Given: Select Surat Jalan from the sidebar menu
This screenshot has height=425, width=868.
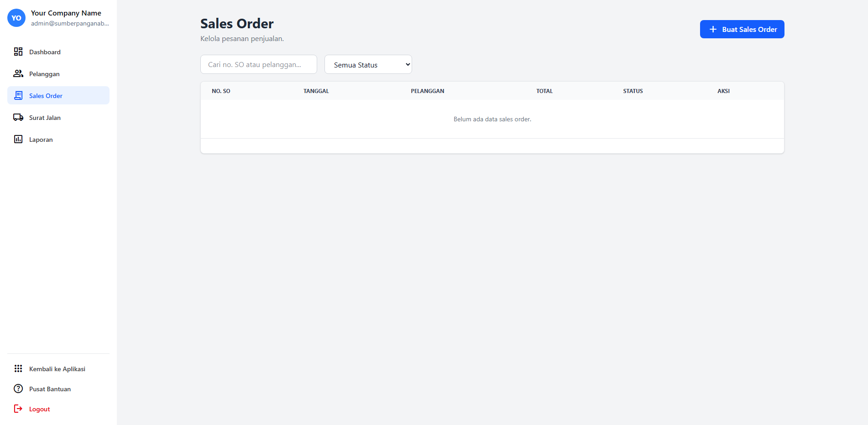Looking at the screenshot, I should [x=44, y=117].
